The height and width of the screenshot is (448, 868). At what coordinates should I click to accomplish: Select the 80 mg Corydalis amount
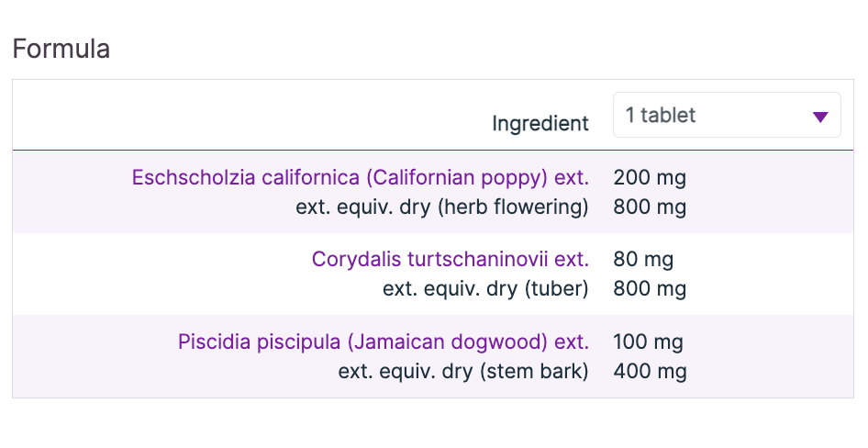pyautogui.click(x=643, y=259)
